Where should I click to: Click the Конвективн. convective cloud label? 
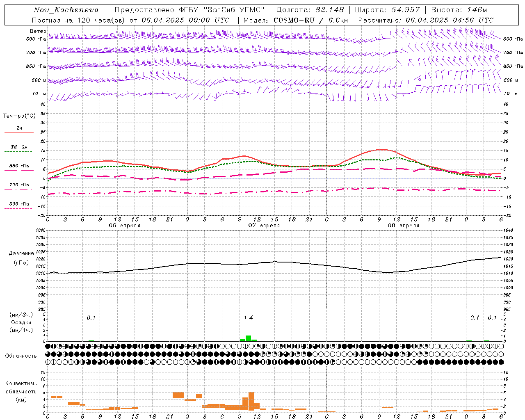coord(21,383)
